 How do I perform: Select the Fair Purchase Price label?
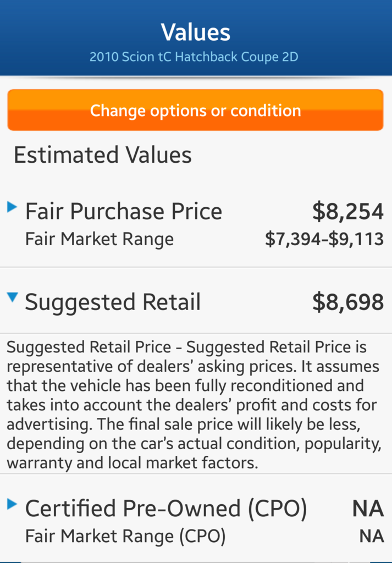pos(124,211)
